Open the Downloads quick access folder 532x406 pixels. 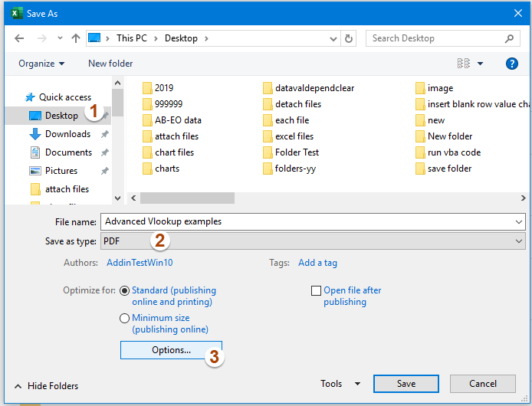click(67, 134)
